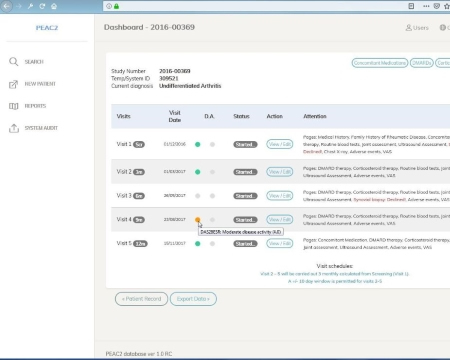The image size is (450, 360).
Task: Open the SYSTEM AUDIT sidebar menu item
Action: pyautogui.click(x=41, y=128)
